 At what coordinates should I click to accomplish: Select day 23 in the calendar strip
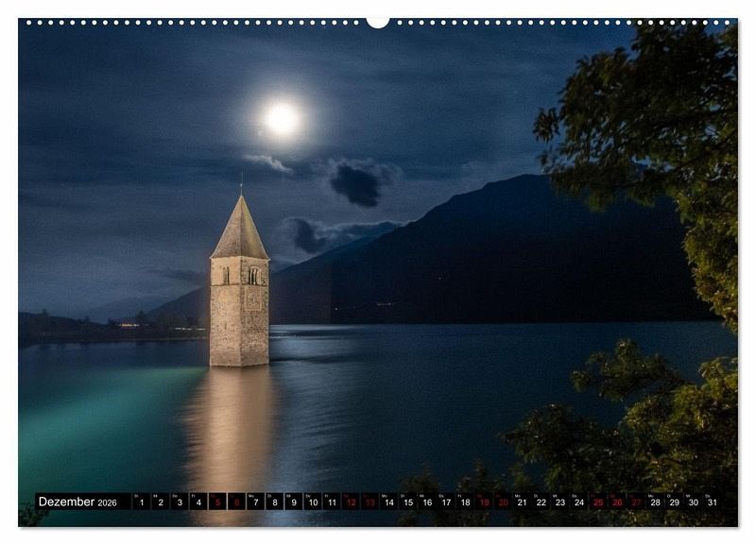coord(560,502)
